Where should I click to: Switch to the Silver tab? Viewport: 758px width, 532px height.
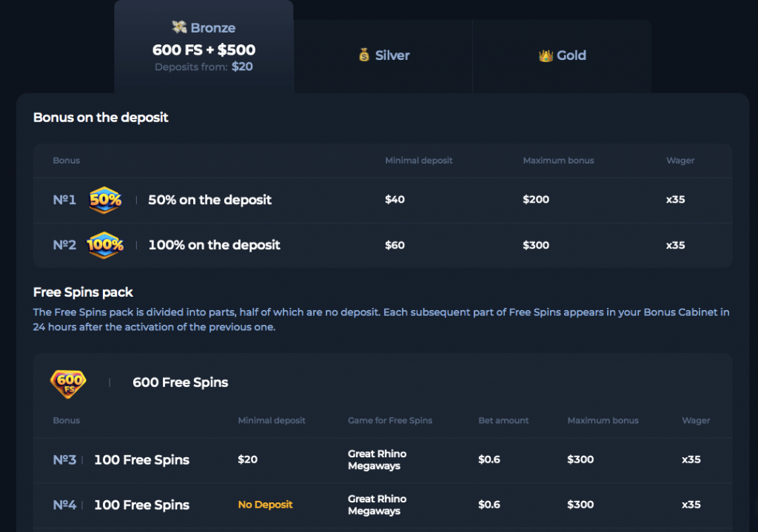pyautogui.click(x=383, y=56)
